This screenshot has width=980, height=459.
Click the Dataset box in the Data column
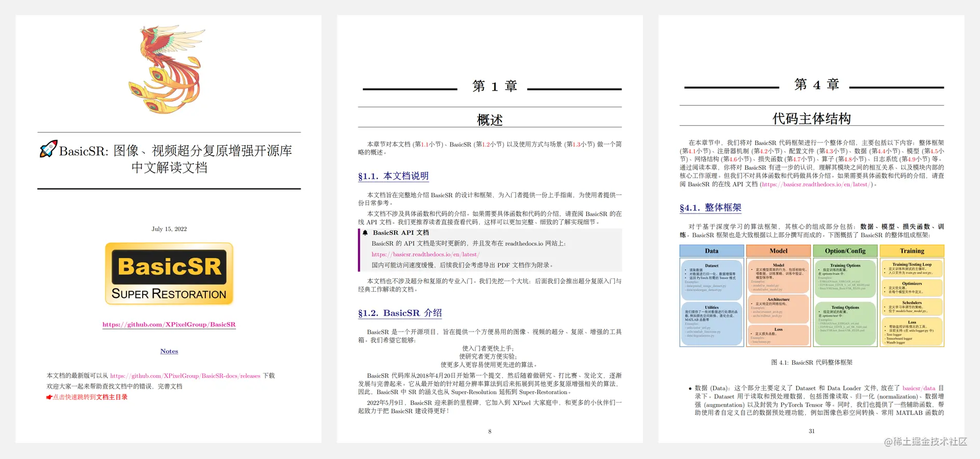[x=711, y=280]
